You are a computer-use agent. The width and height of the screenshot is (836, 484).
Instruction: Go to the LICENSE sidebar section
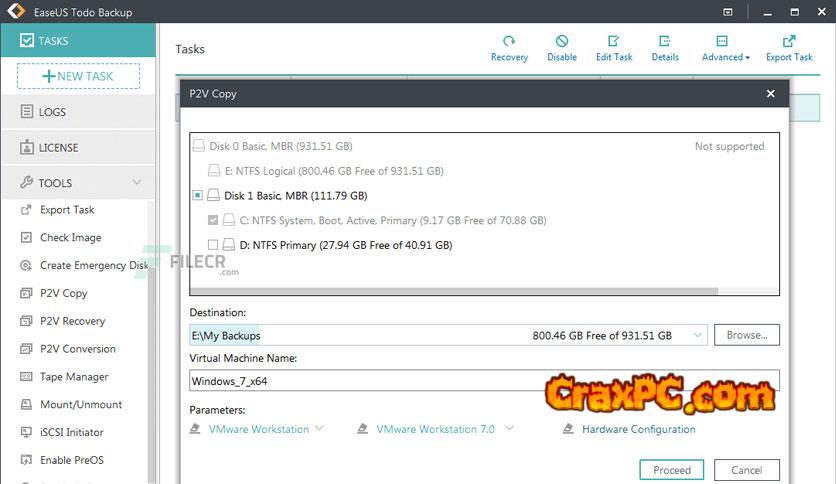click(58, 148)
